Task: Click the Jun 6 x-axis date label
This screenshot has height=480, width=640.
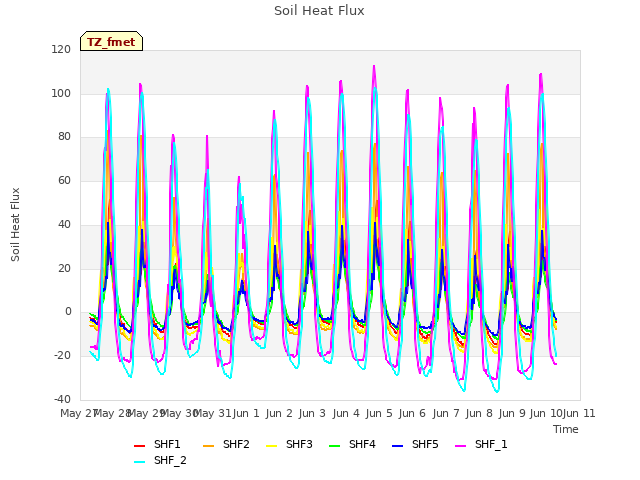Action: click(x=412, y=413)
